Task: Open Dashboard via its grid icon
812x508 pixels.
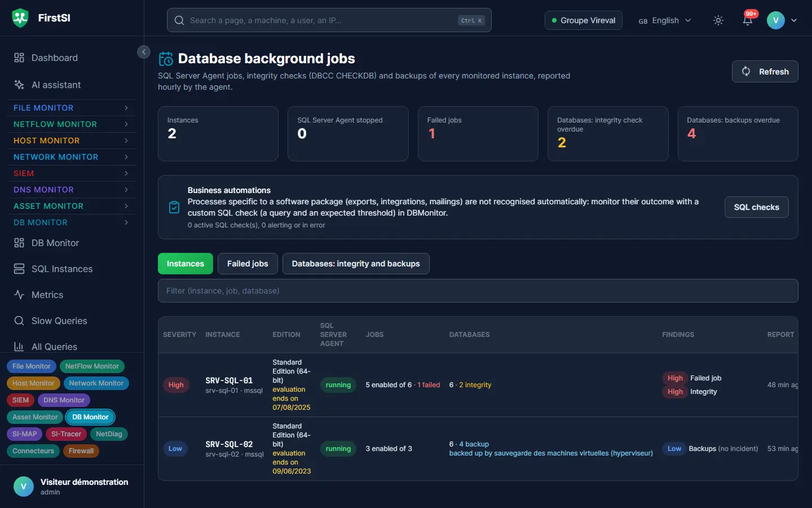Action: (x=19, y=58)
